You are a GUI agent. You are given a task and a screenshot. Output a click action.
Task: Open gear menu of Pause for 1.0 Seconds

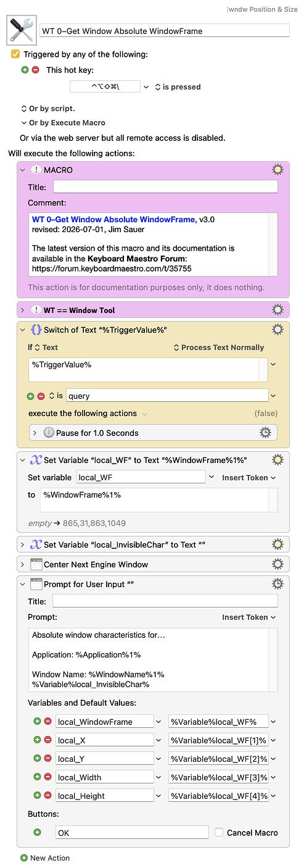pos(265,433)
